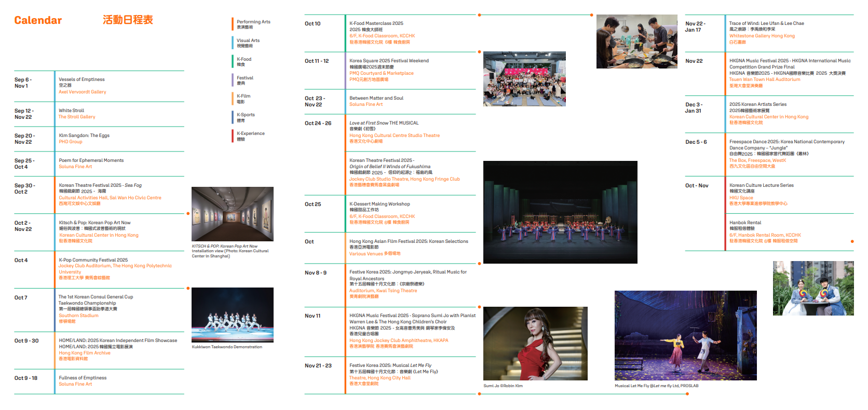Image resolution: width=868 pixels, height=410 pixels.
Task: Click the Axel Vervoordt Gallery venue link
Action: click(x=82, y=92)
